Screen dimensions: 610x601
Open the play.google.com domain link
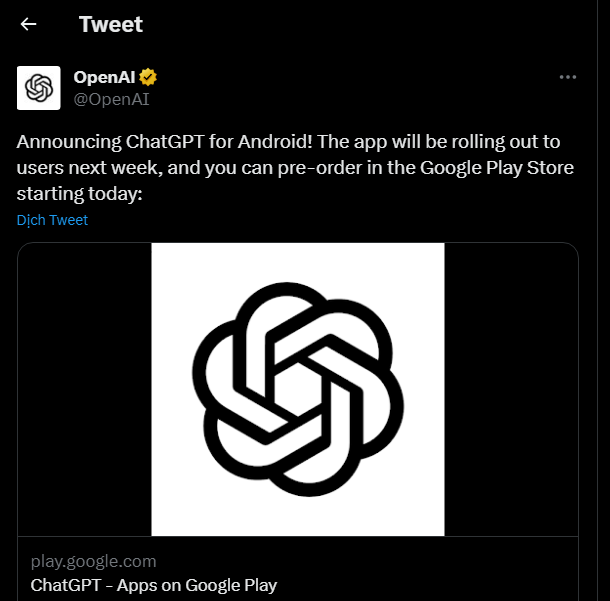93,561
